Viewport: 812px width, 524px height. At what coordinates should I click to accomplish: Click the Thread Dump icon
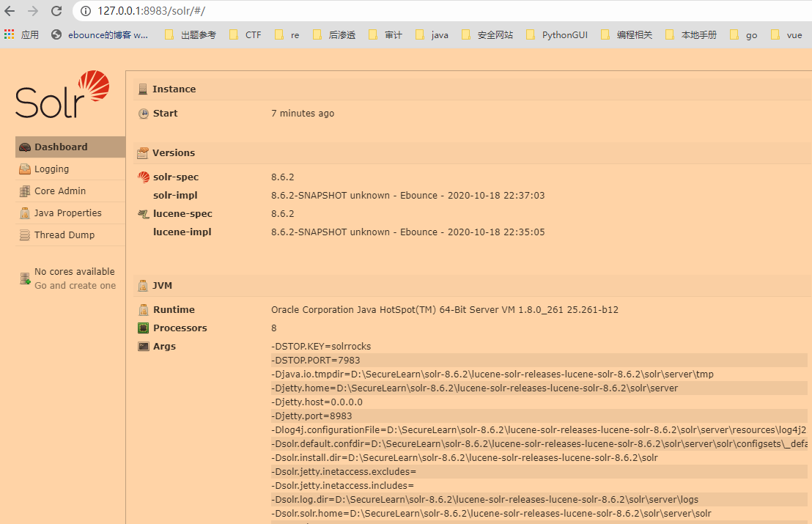point(25,235)
